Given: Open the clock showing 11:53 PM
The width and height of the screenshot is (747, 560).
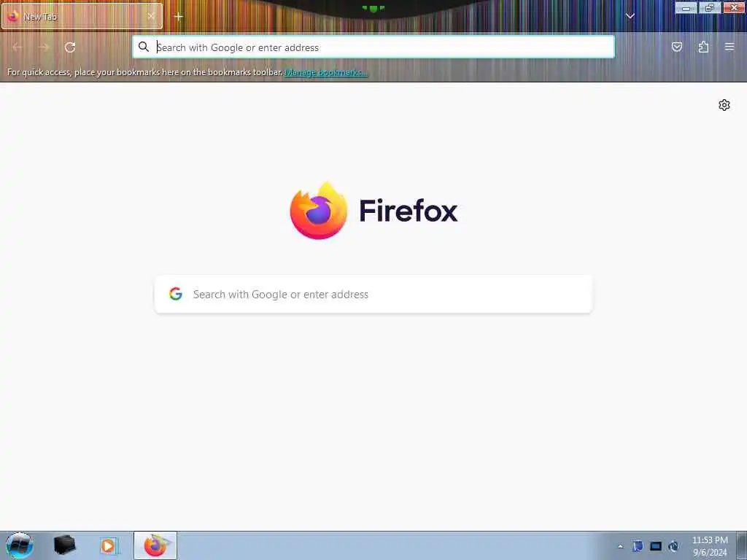Looking at the screenshot, I should tap(710, 546).
